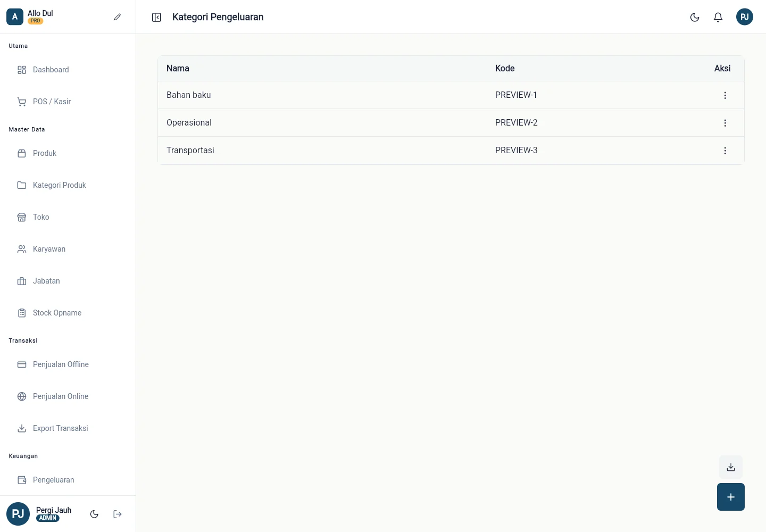Open Export Transaksi menu item
This screenshot has height=532, width=766.
(x=68, y=428)
